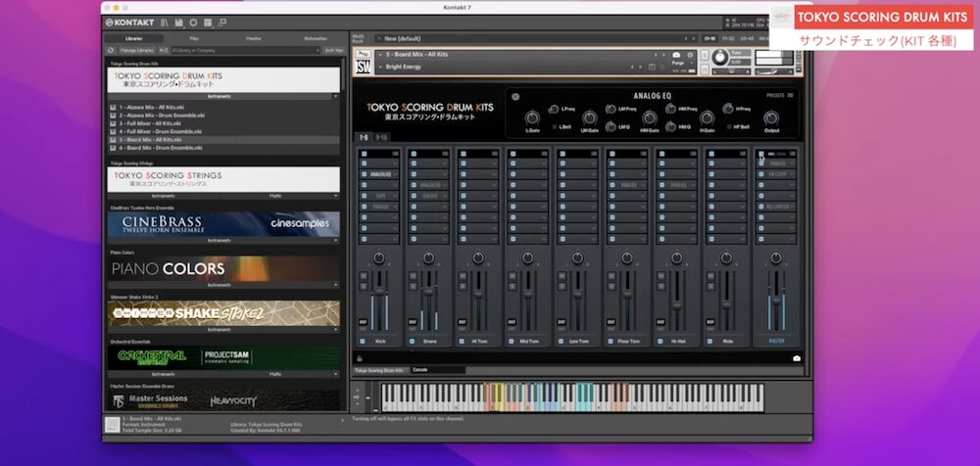Viewport: 980px width, 466px height.
Task: Toggle the ANALOG EQ slot on Kick channel
Action: pyautogui.click(x=364, y=174)
